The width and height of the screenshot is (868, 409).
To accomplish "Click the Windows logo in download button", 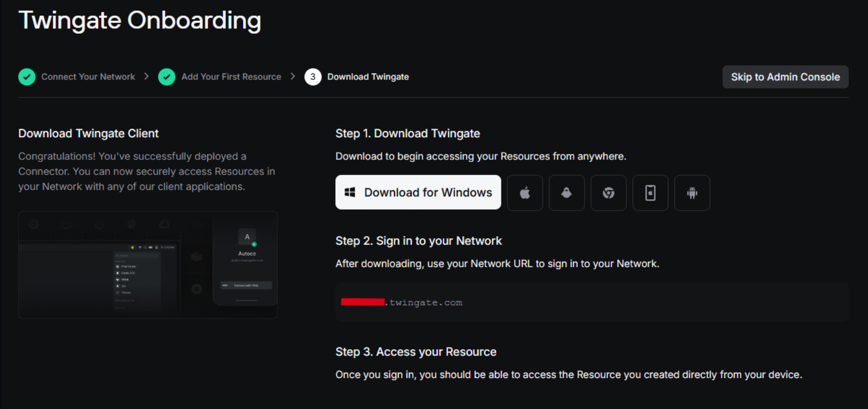I will point(350,192).
